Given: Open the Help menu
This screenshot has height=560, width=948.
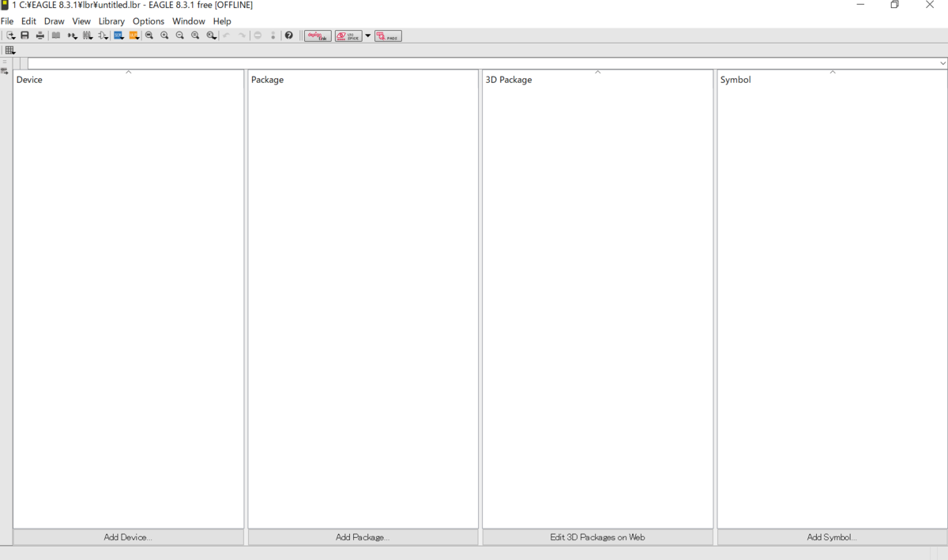Looking at the screenshot, I should 222,21.
